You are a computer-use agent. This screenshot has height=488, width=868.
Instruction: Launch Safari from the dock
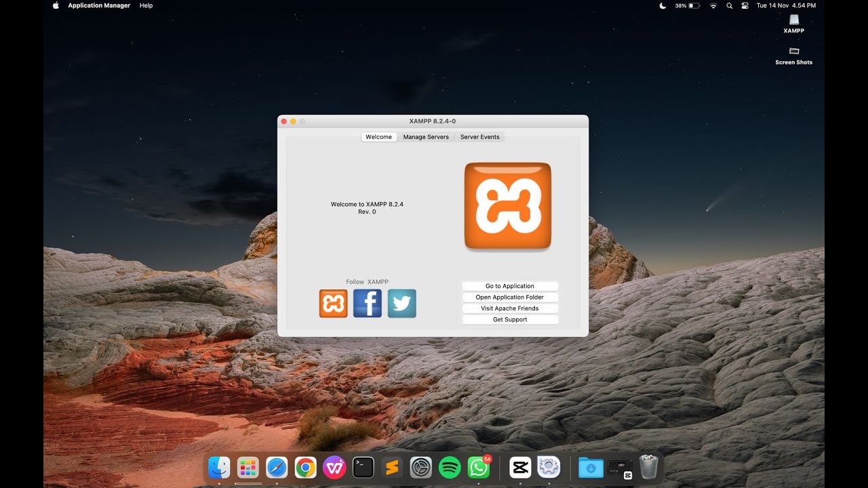coord(277,467)
